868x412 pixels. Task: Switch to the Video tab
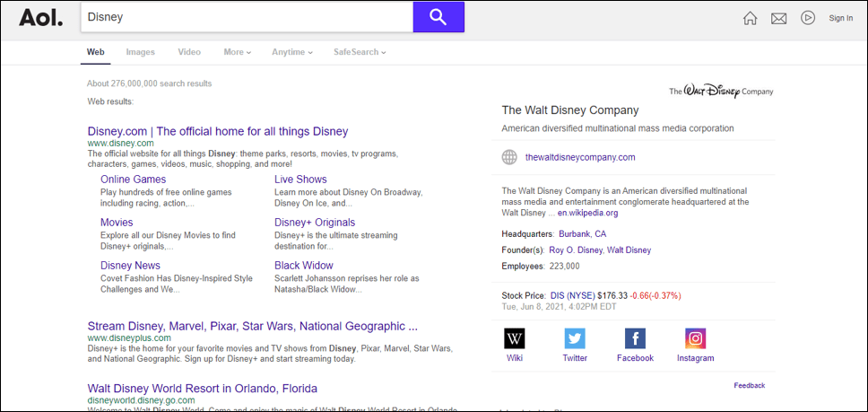tap(189, 52)
